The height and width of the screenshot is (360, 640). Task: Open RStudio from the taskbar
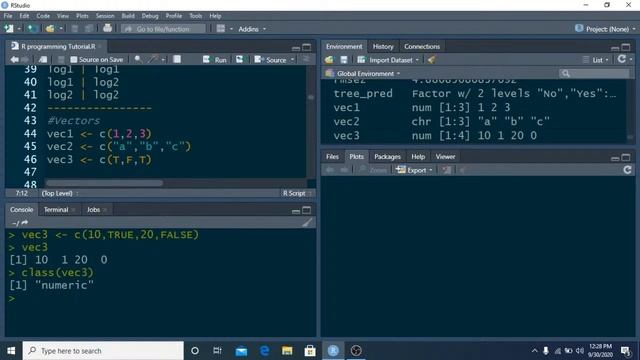(x=333, y=351)
